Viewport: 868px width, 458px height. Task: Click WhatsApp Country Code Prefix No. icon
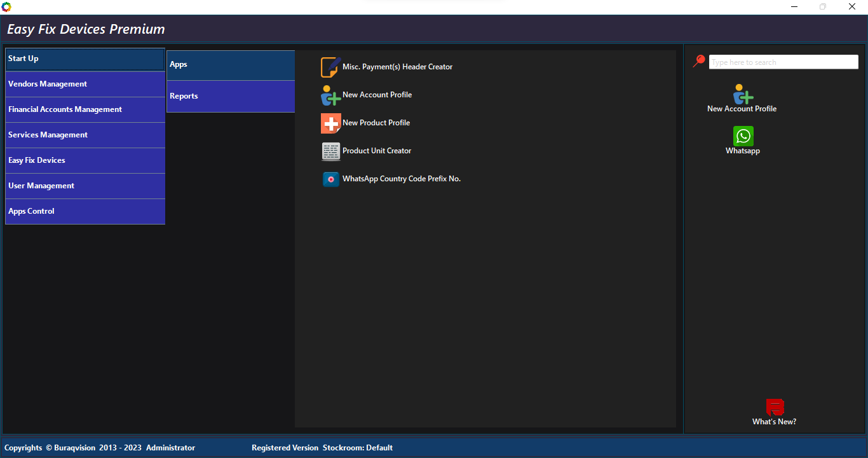tap(330, 179)
